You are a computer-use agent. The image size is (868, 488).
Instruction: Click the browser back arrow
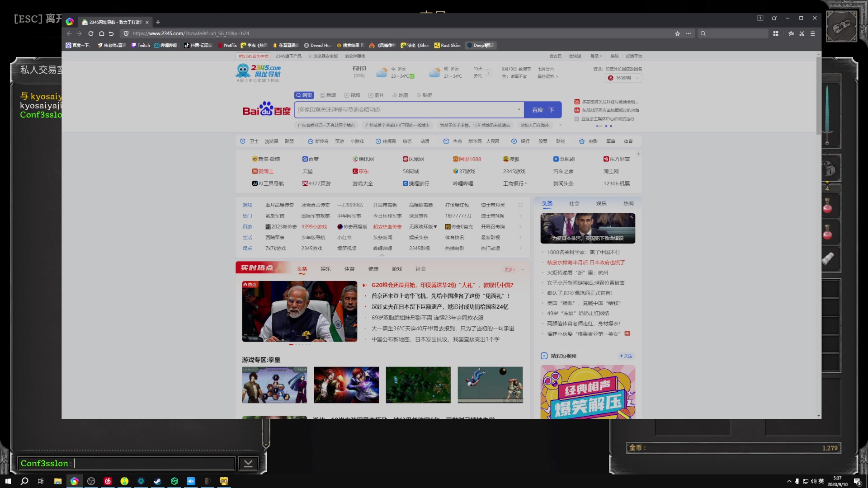click(x=69, y=33)
